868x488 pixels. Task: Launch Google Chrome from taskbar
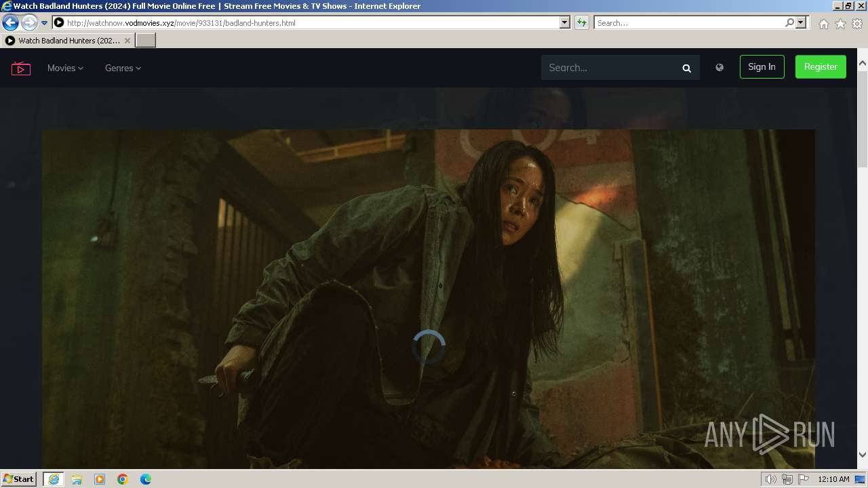click(123, 479)
